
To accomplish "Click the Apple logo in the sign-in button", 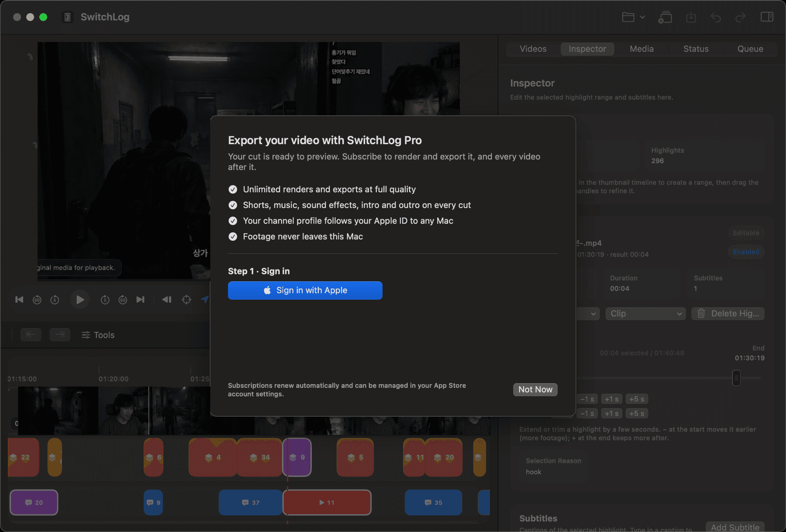I will pyautogui.click(x=267, y=290).
